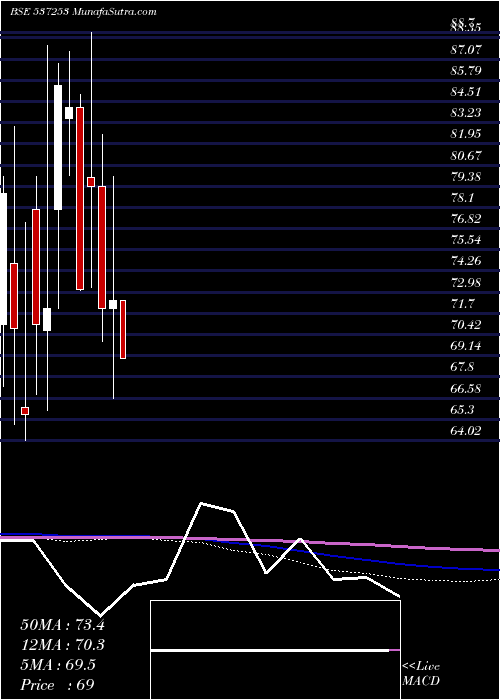500x700 pixels.
Task: Click the 50MA : 73.4 reading
Action: click(x=62, y=625)
